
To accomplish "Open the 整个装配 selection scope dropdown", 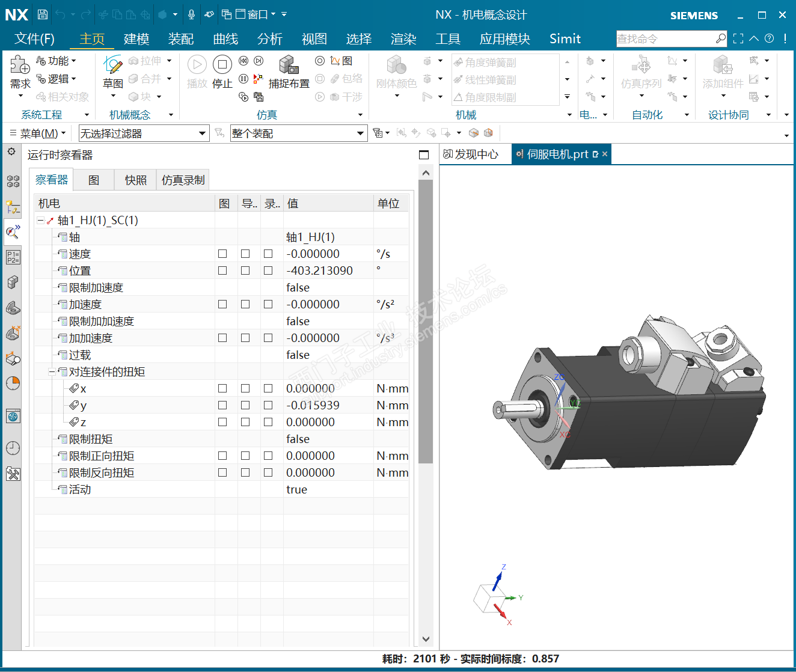I will [x=298, y=133].
